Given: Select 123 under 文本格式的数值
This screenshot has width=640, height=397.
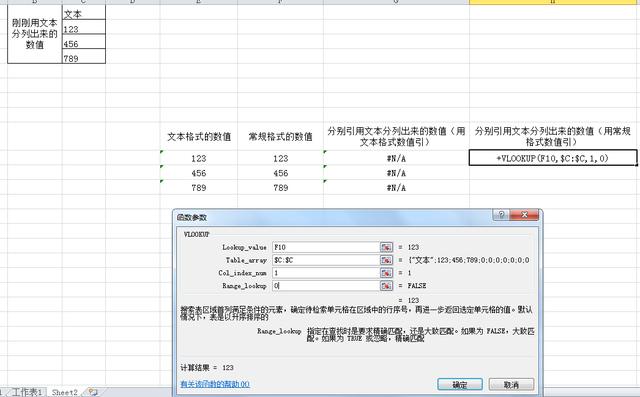Looking at the screenshot, I should pyautogui.click(x=199, y=158).
